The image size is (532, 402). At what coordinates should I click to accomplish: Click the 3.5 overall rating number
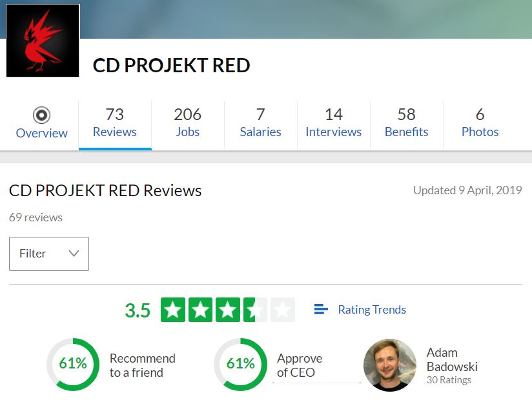tap(138, 310)
